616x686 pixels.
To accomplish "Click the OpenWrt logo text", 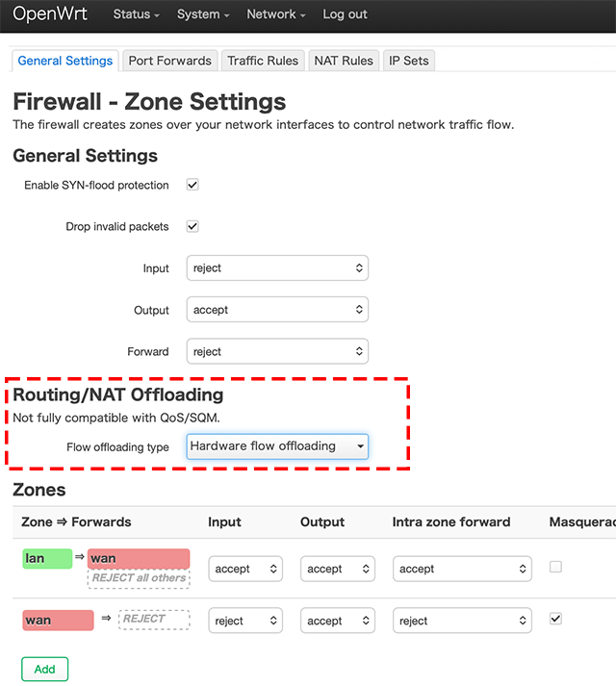I will tap(50, 14).
